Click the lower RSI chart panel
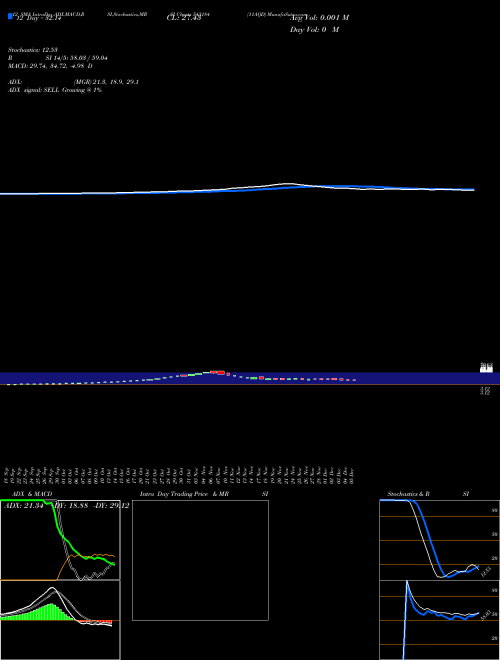This screenshot has width=500, height=660. pos(439,620)
